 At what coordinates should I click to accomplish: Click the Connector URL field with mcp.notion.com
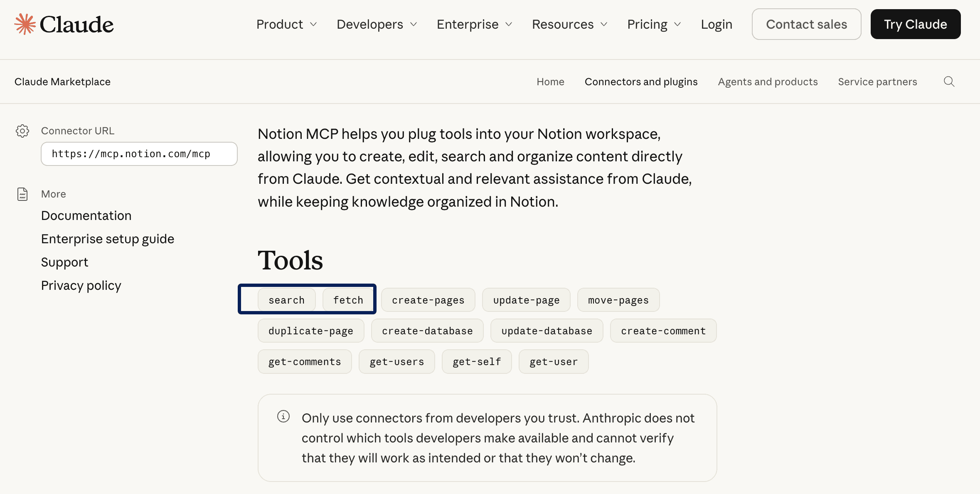[x=139, y=154]
